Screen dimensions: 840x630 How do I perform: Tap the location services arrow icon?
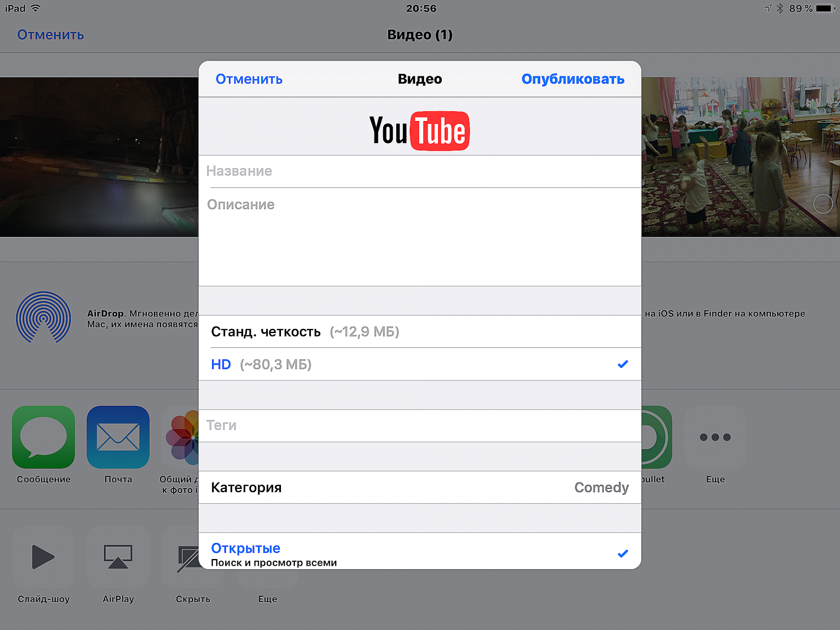pos(767,8)
